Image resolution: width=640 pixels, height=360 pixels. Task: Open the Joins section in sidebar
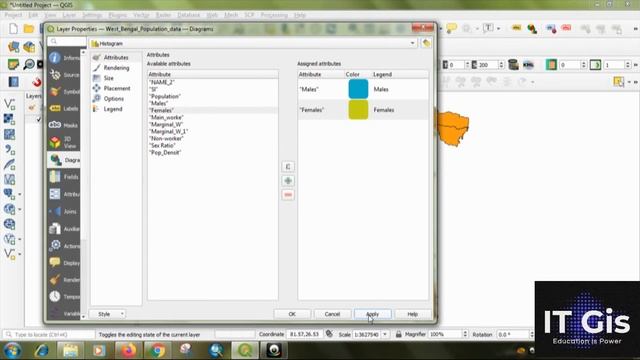64,211
